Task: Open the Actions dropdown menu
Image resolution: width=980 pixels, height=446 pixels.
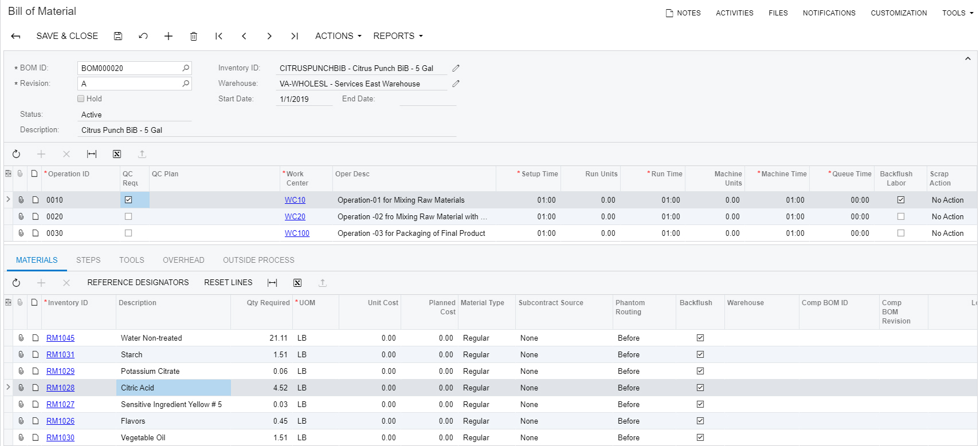Action: (338, 35)
